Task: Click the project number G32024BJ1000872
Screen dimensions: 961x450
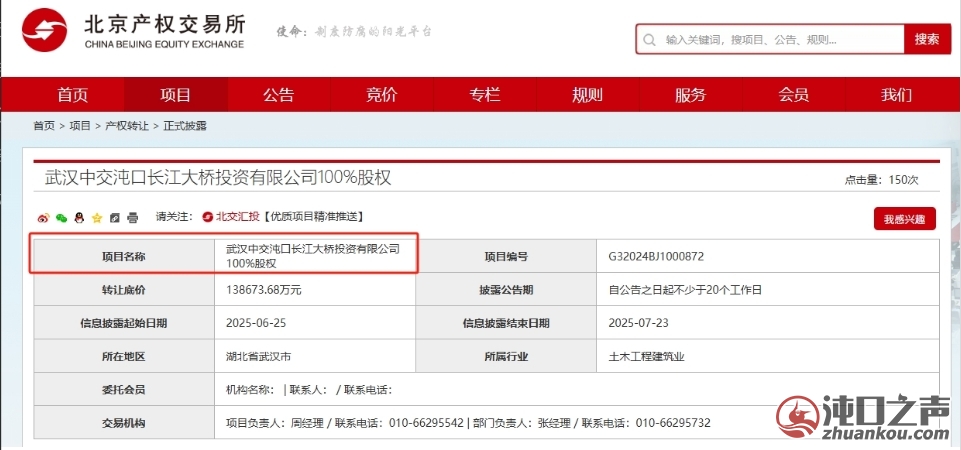Action: pyautogui.click(x=656, y=256)
